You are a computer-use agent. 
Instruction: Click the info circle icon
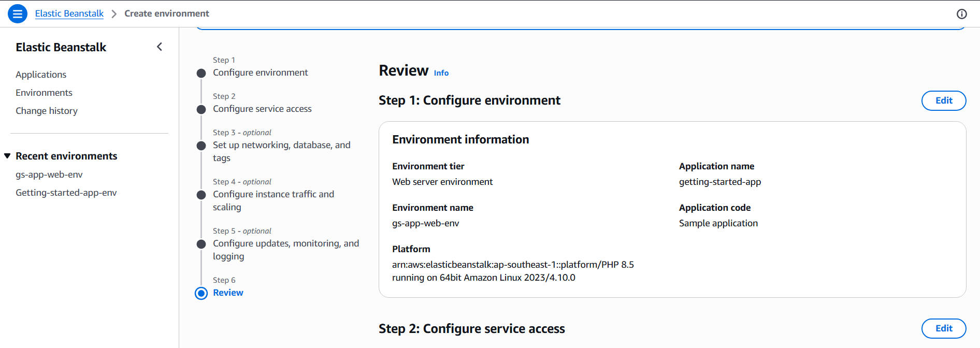[961, 14]
